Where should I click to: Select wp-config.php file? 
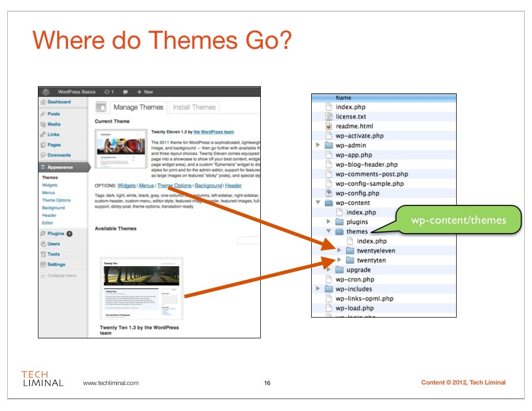tap(357, 193)
